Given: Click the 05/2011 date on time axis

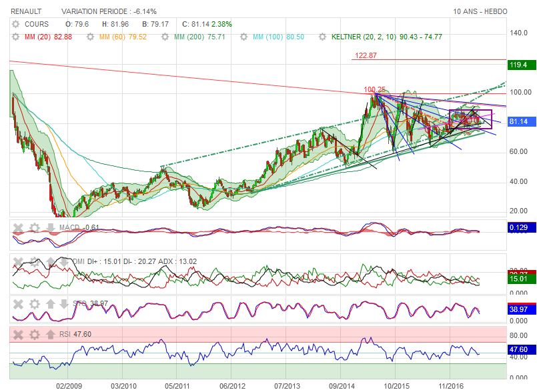Looking at the screenshot, I should pyautogui.click(x=177, y=386).
